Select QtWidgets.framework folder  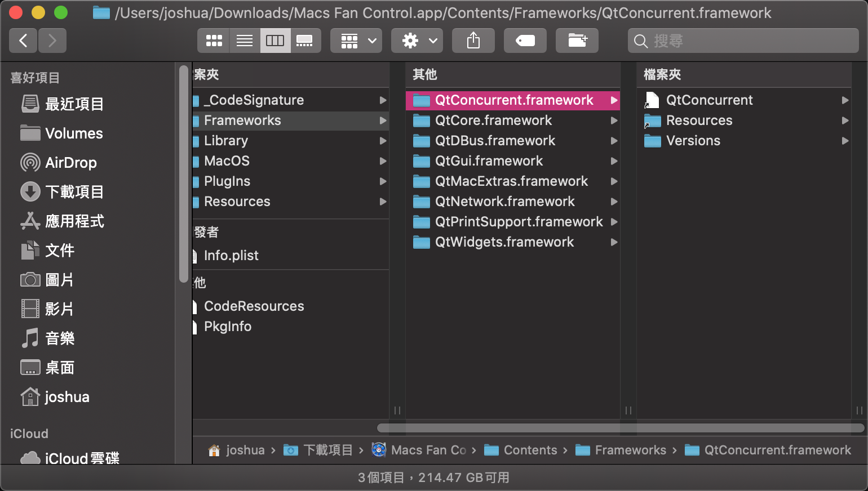[513, 242]
